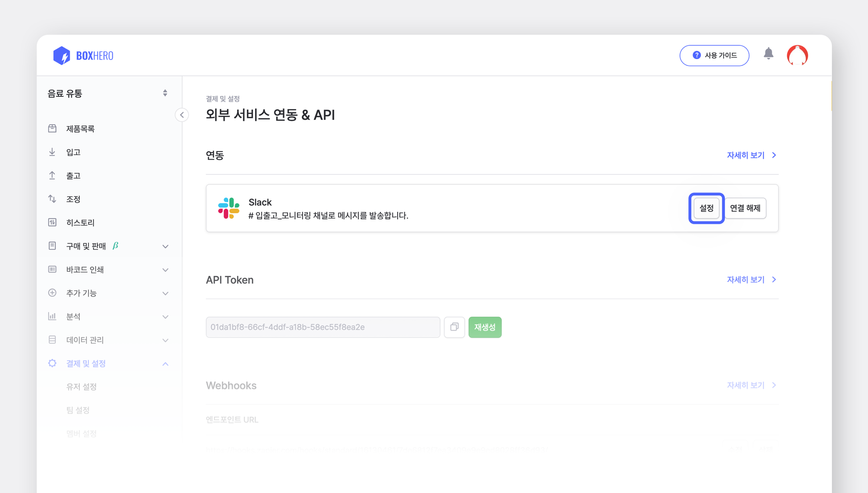Click the stock-in download arrow icon
This screenshot has height=493, width=868.
(52, 152)
